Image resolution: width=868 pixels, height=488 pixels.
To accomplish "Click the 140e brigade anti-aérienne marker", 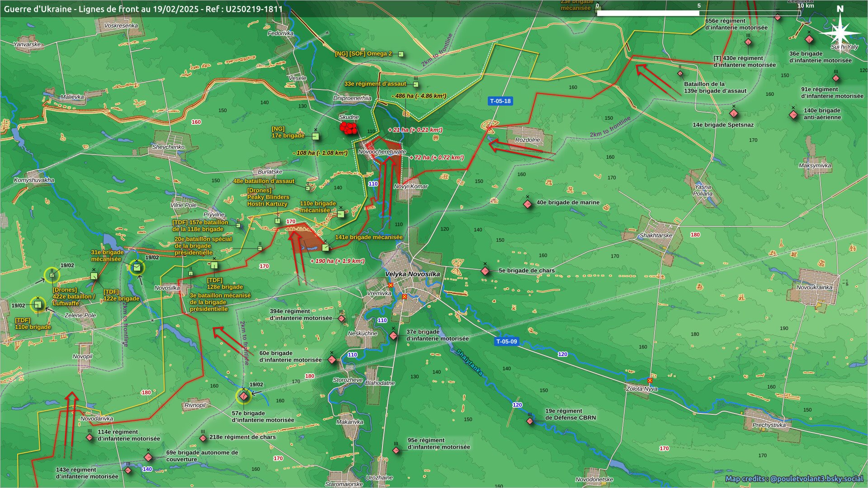I will click(x=793, y=115).
